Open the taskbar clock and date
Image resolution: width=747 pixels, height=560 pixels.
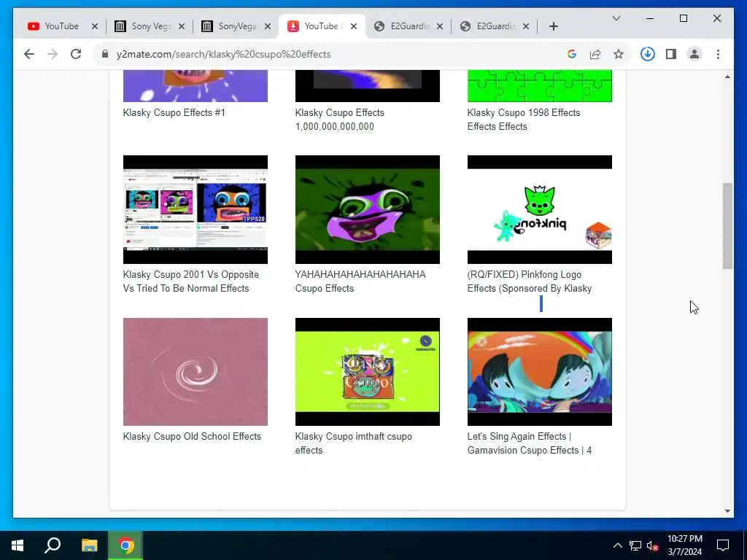[685, 545]
